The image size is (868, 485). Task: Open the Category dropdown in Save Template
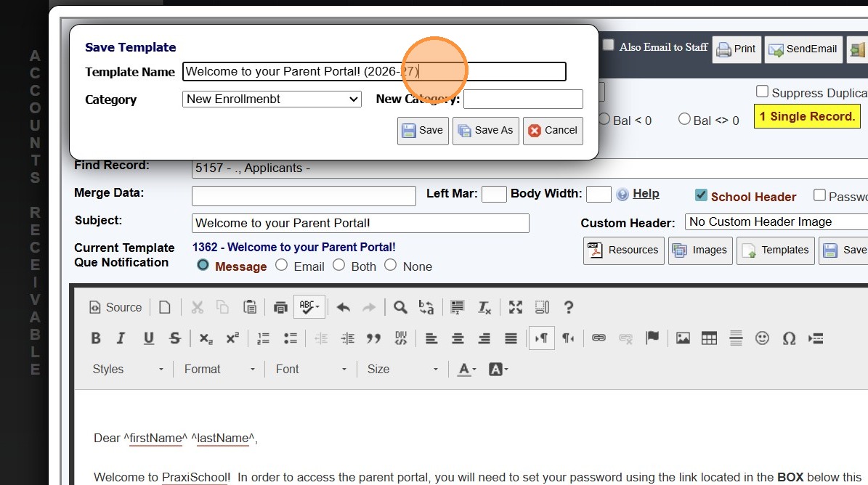coord(272,99)
